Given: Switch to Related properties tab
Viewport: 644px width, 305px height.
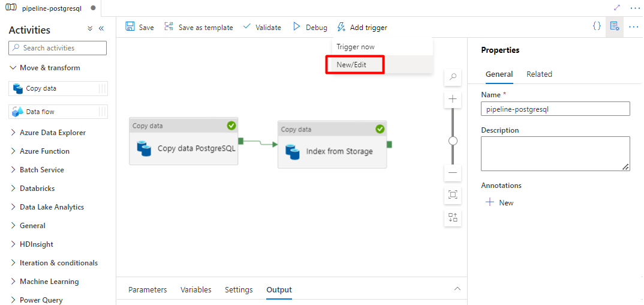Looking at the screenshot, I should pyautogui.click(x=539, y=74).
